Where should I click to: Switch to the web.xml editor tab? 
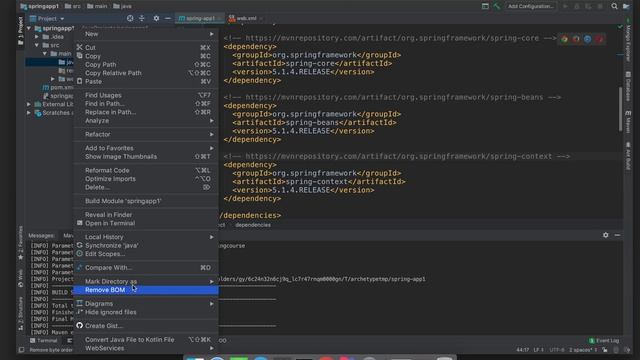(x=245, y=18)
